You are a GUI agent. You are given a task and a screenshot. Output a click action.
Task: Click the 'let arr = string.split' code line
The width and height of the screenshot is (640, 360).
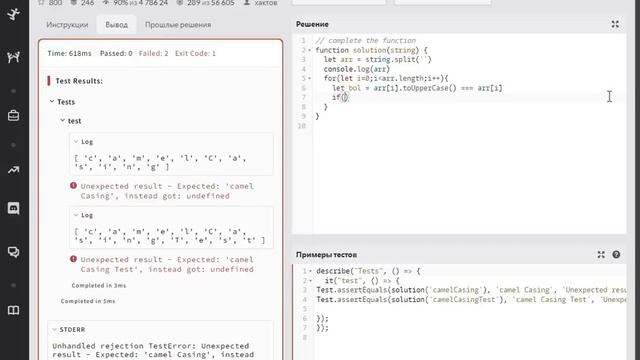pyautogui.click(x=378, y=60)
